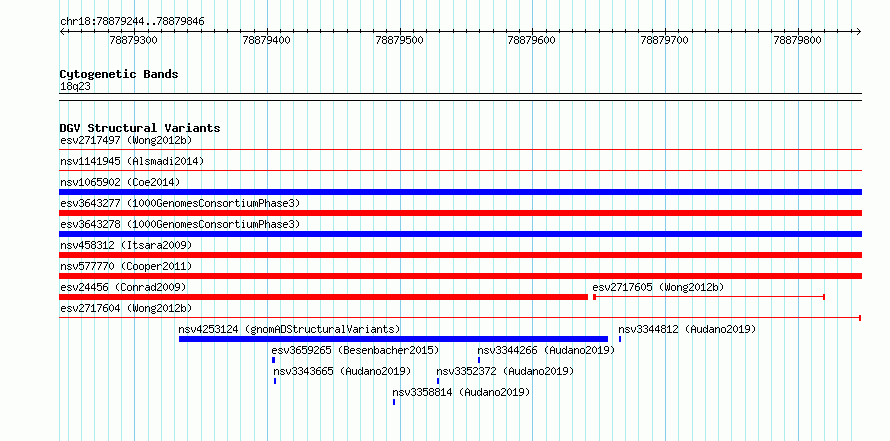
Task: Open nsv3344812 (Audano2019) label
Action: click(687, 329)
